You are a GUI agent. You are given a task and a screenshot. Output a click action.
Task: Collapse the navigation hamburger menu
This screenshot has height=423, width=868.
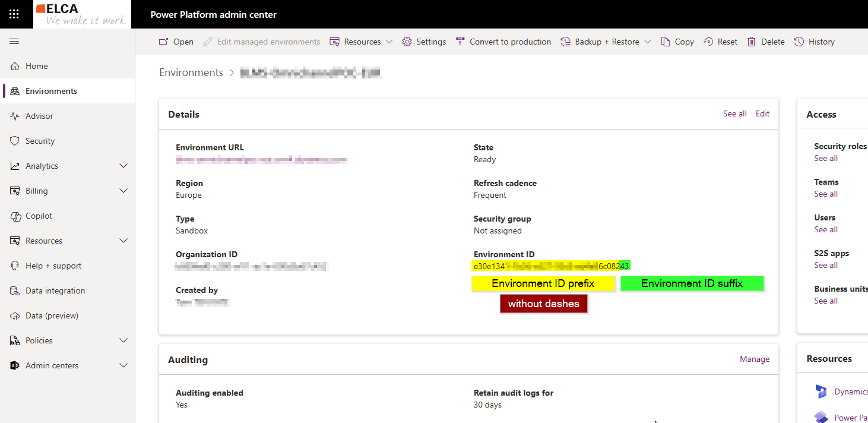point(14,42)
